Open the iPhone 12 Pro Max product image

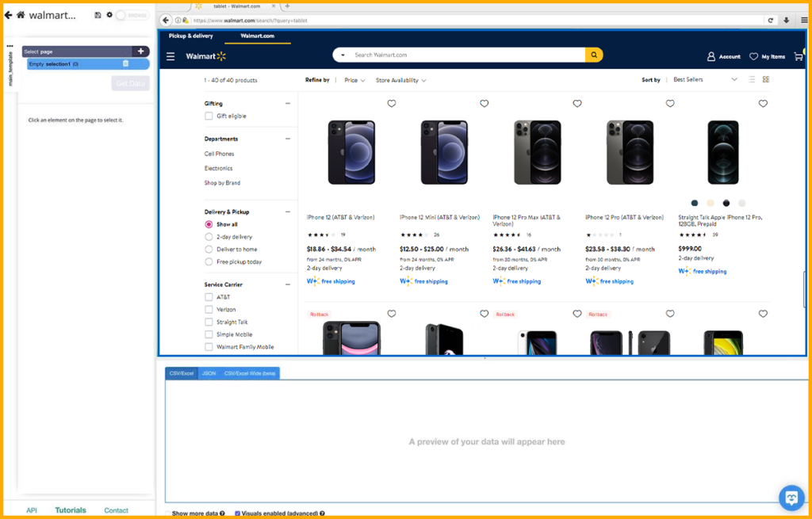pos(538,152)
